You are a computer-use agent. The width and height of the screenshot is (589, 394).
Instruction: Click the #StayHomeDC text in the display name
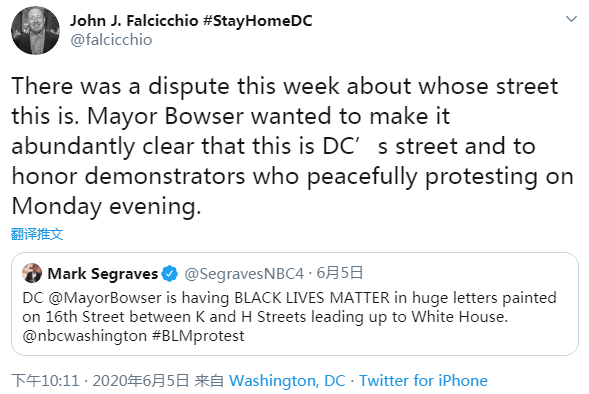coord(258,21)
